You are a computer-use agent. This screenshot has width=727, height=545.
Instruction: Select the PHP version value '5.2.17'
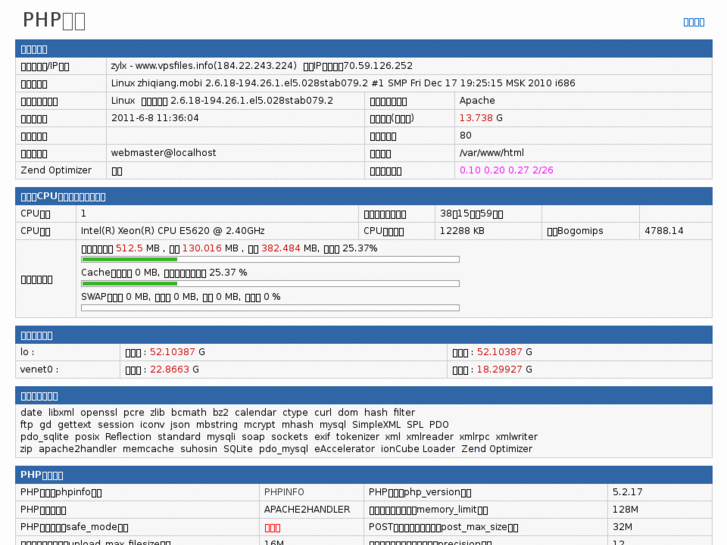tap(627, 492)
